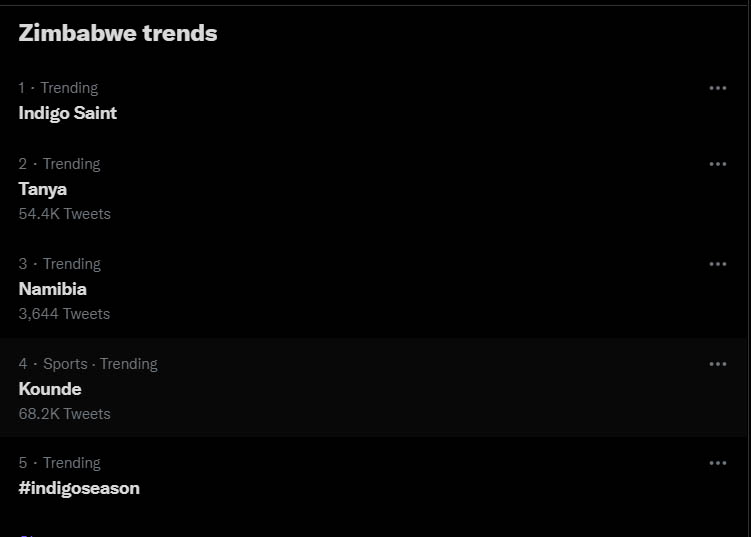Click the Sports category label
Screen dimensions: 751x537
pos(65,364)
